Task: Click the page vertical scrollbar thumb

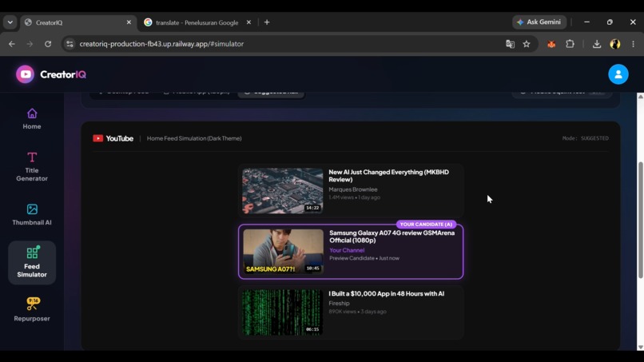Action: tap(640, 221)
